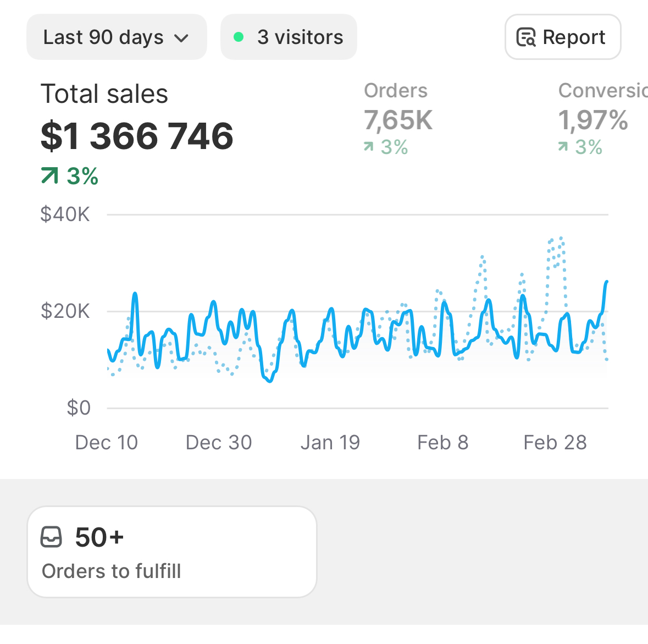Click the Orders to fulfill label
Viewport: 648px width, 644px height.
pyautogui.click(x=111, y=571)
